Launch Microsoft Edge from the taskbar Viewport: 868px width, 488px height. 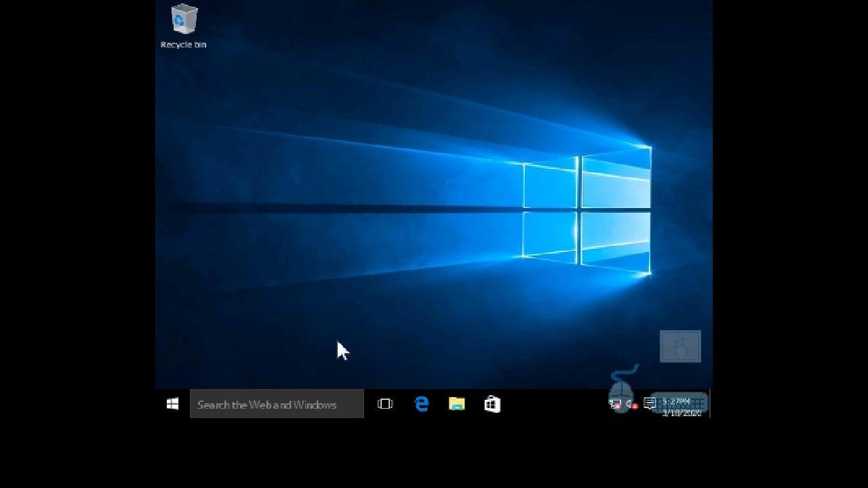coord(422,404)
